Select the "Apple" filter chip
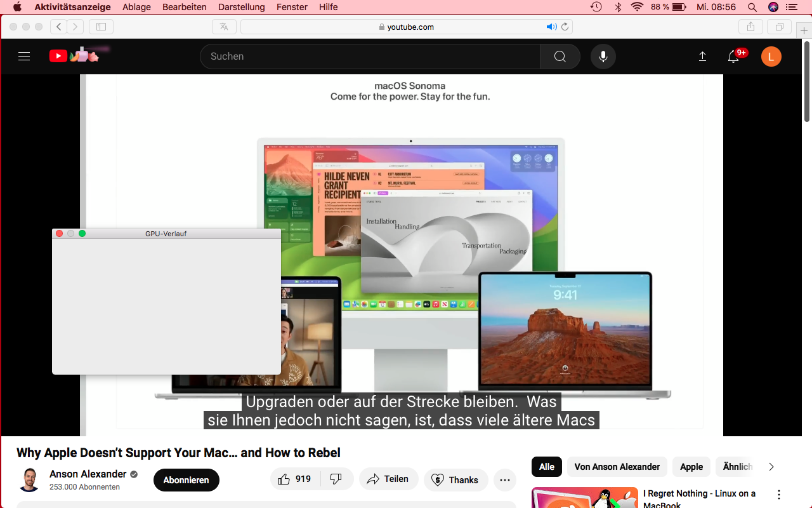 pyautogui.click(x=691, y=467)
